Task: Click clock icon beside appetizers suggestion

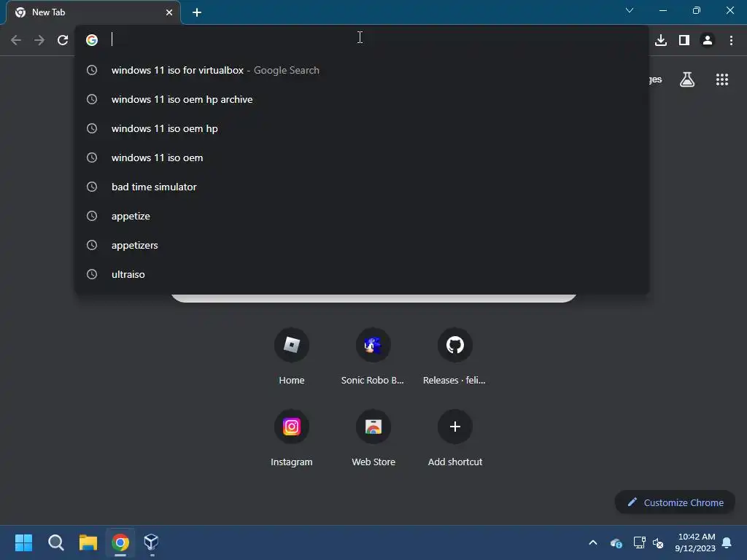Action: pyautogui.click(x=92, y=245)
